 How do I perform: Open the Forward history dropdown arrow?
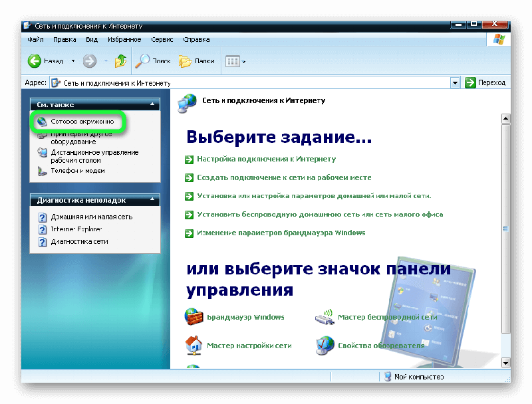(x=106, y=61)
